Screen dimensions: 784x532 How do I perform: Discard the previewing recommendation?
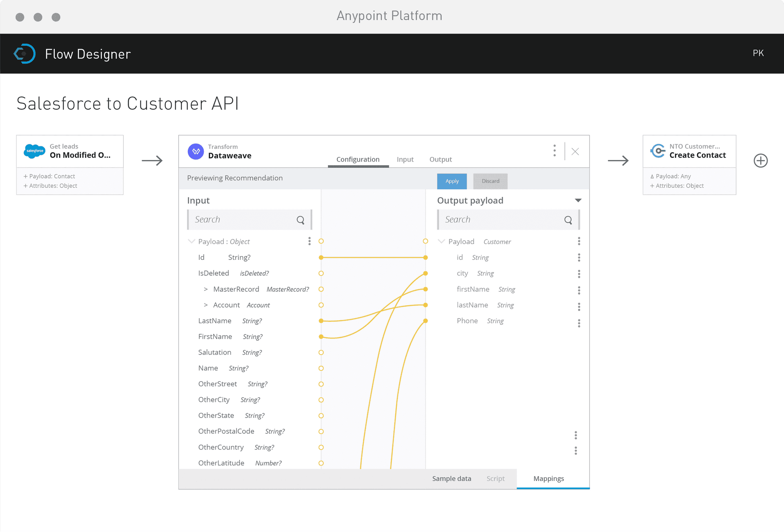click(x=490, y=181)
